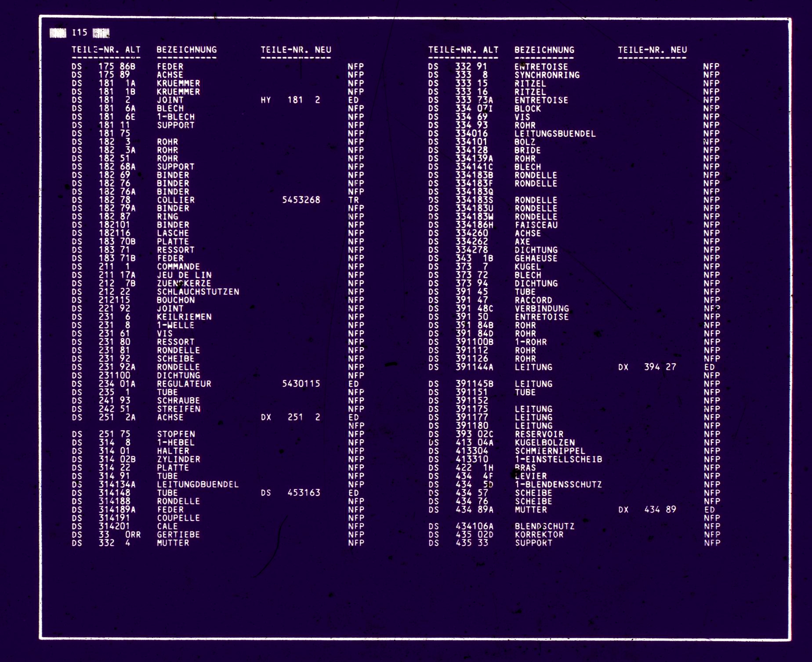Click the KUGEL description
Viewport: 812px width, 662px height.
(528, 267)
